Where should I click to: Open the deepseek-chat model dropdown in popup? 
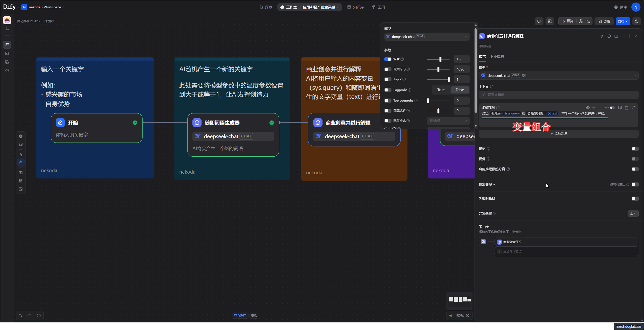coord(427,37)
